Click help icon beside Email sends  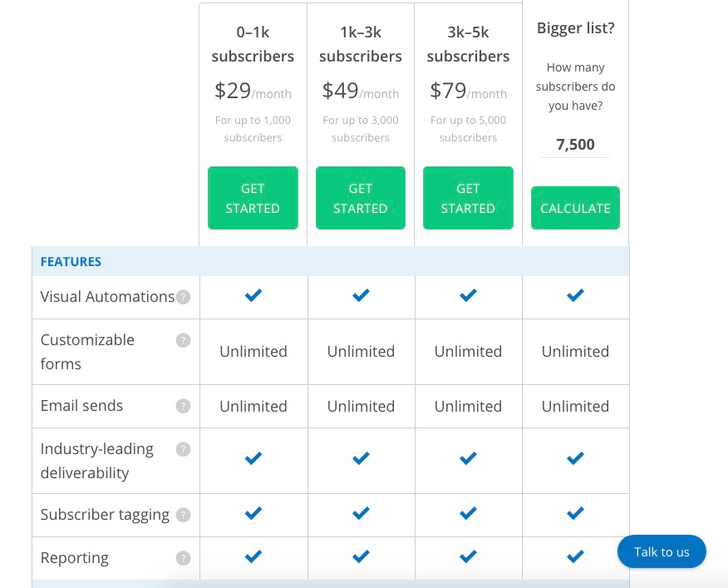184,406
